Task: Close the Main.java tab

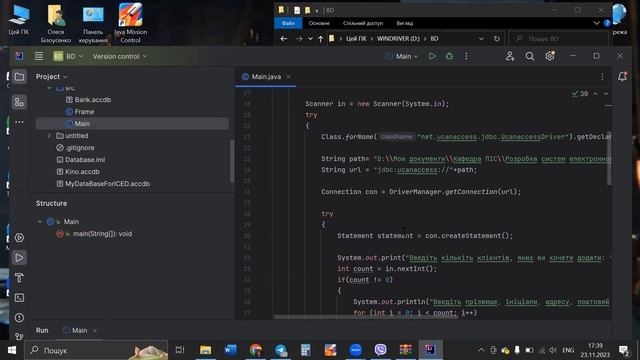Action: point(289,77)
